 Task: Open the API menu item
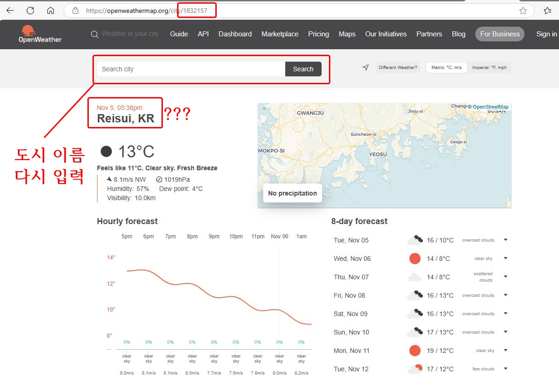(x=203, y=34)
